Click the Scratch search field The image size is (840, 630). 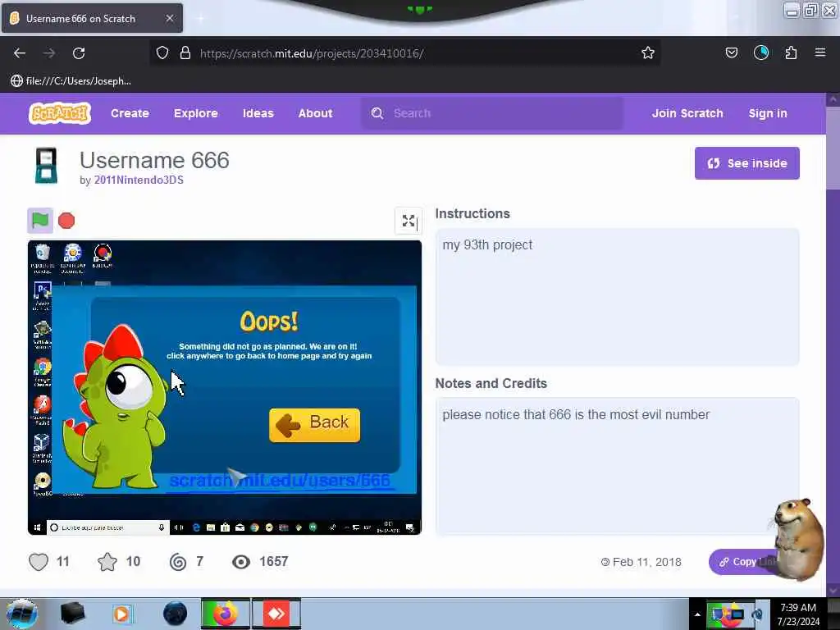pos(492,113)
